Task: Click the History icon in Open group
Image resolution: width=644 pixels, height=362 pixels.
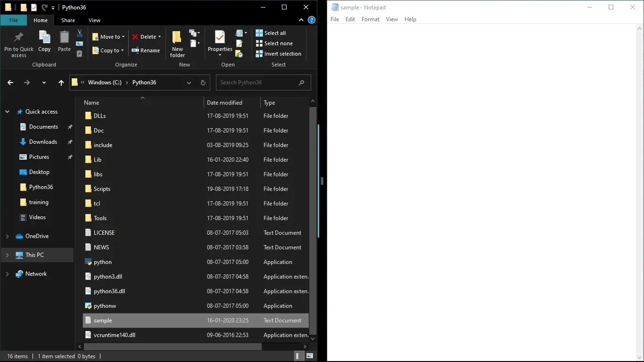Action: coord(239,54)
